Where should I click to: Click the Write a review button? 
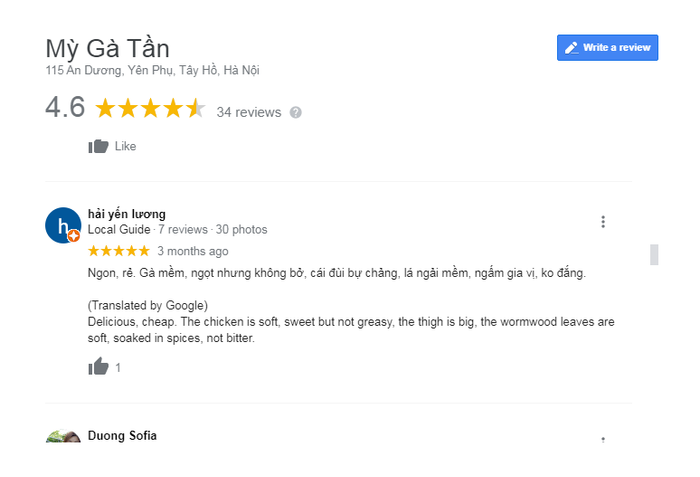point(608,48)
